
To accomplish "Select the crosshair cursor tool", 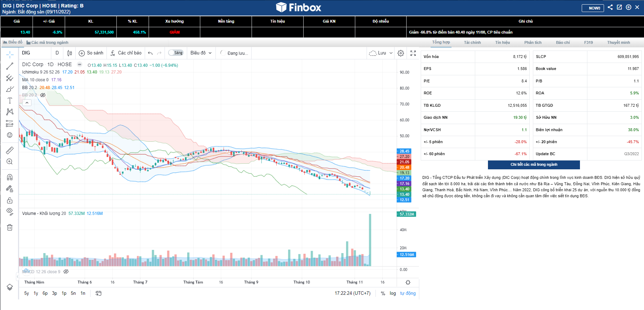I will click(10, 54).
